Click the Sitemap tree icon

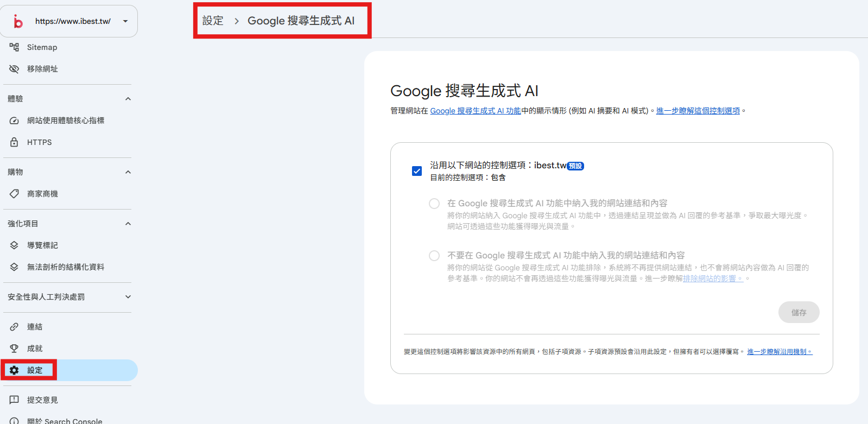coord(14,47)
